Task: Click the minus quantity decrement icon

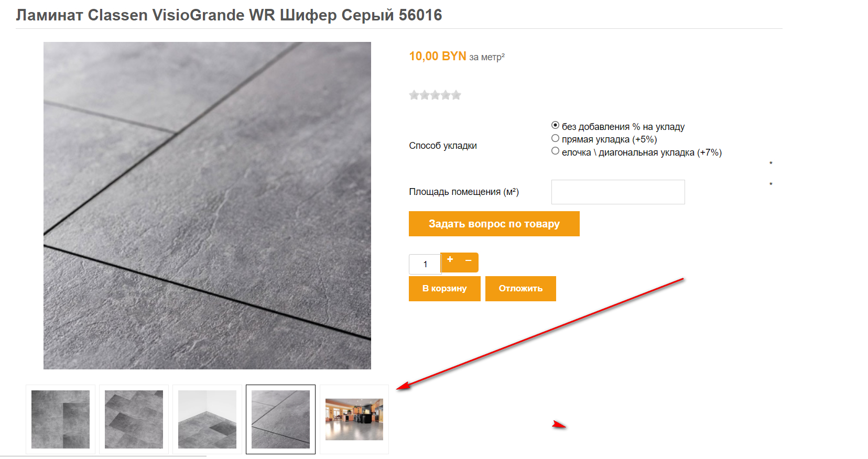Action: 469,260
